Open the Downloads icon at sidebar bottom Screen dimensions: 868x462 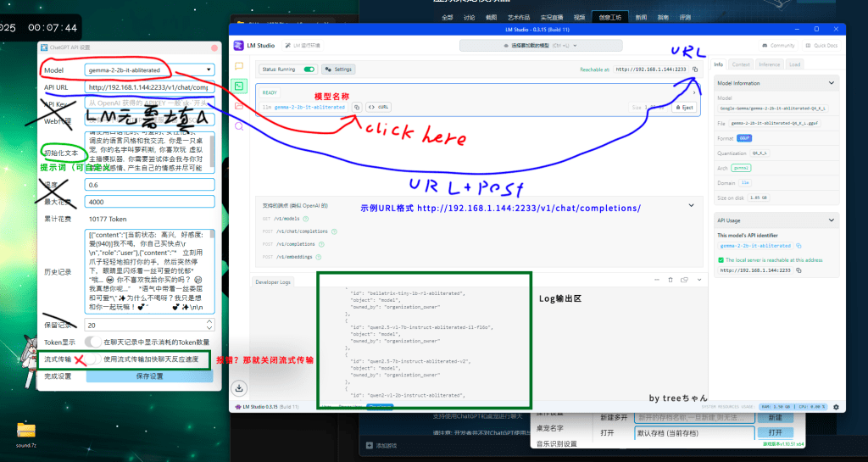[x=239, y=388]
